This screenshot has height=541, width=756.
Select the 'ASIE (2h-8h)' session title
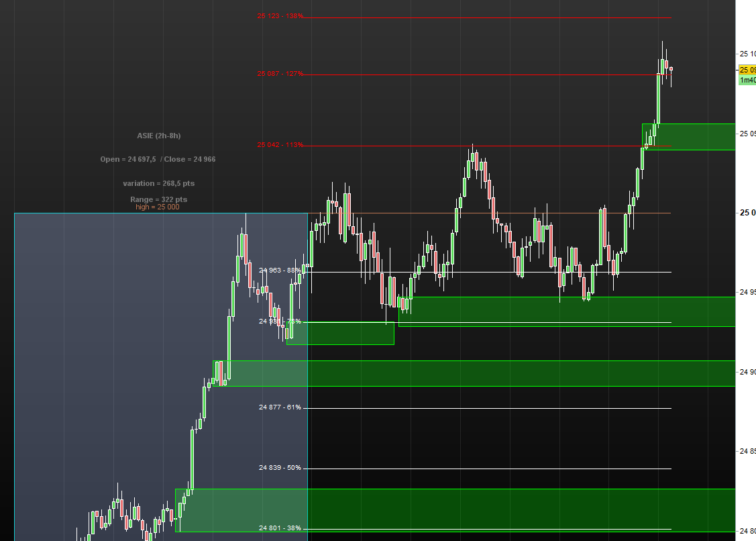158,136
